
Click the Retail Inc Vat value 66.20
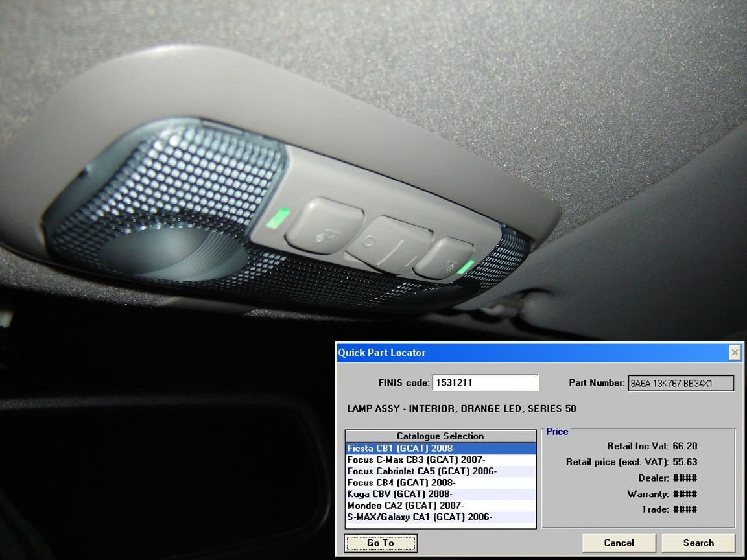click(685, 446)
